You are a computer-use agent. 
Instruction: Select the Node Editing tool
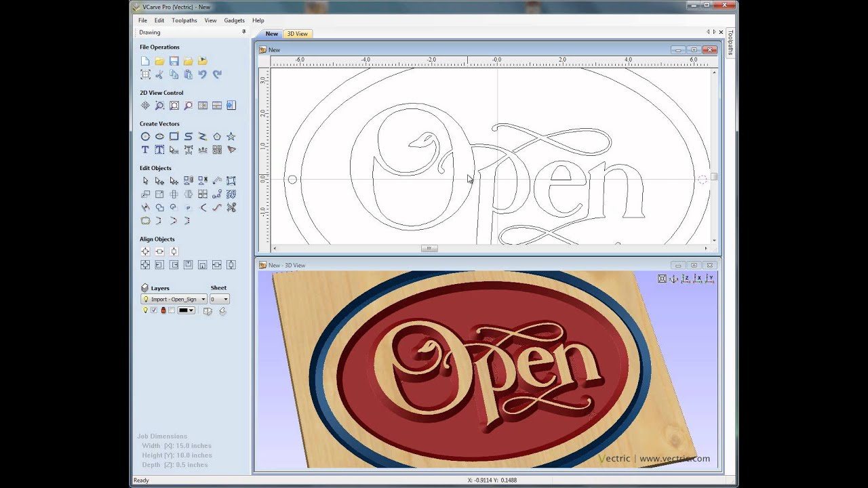159,181
